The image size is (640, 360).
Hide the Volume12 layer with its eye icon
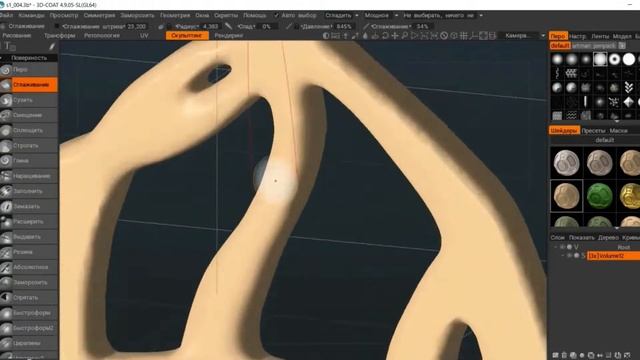[569, 256]
